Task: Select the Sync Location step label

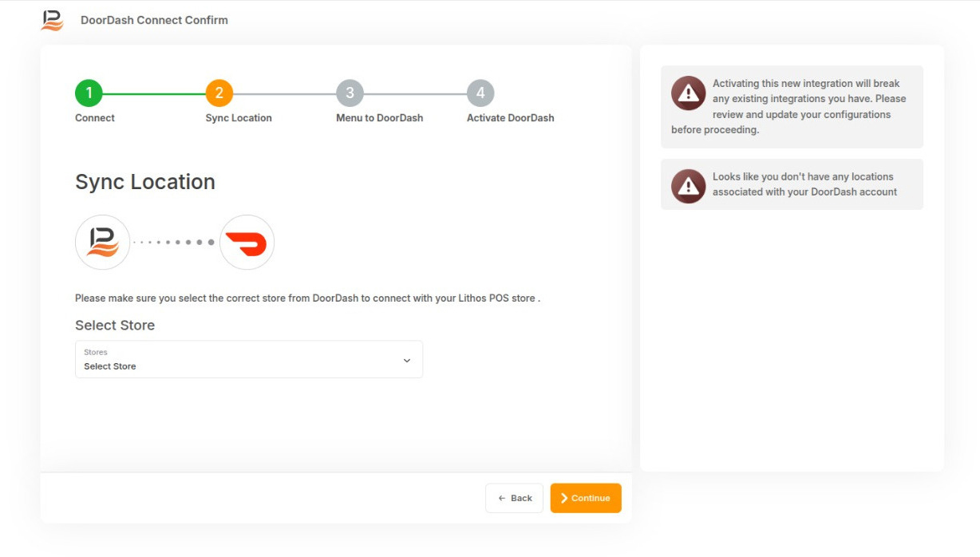Action: 239,118
